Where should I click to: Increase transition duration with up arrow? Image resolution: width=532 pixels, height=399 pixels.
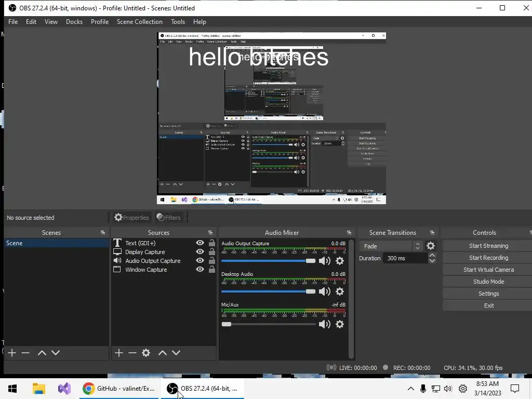(x=432, y=256)
